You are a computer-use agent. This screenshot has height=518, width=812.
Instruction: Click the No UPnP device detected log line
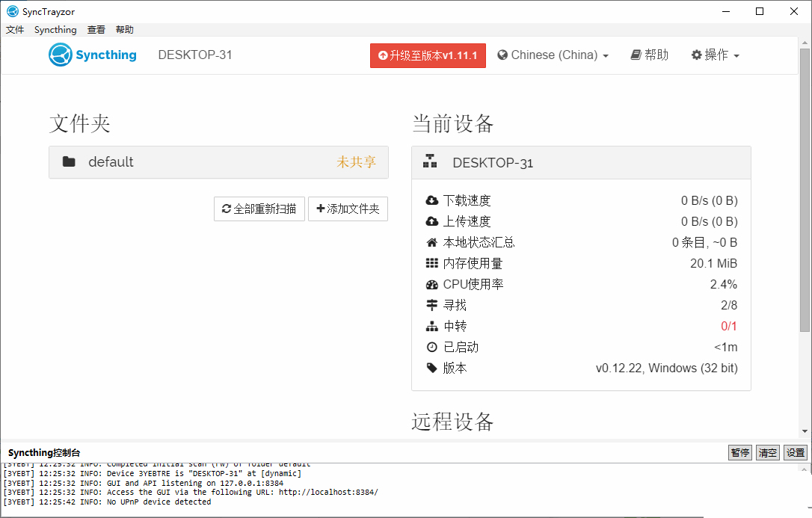(107, 502)
